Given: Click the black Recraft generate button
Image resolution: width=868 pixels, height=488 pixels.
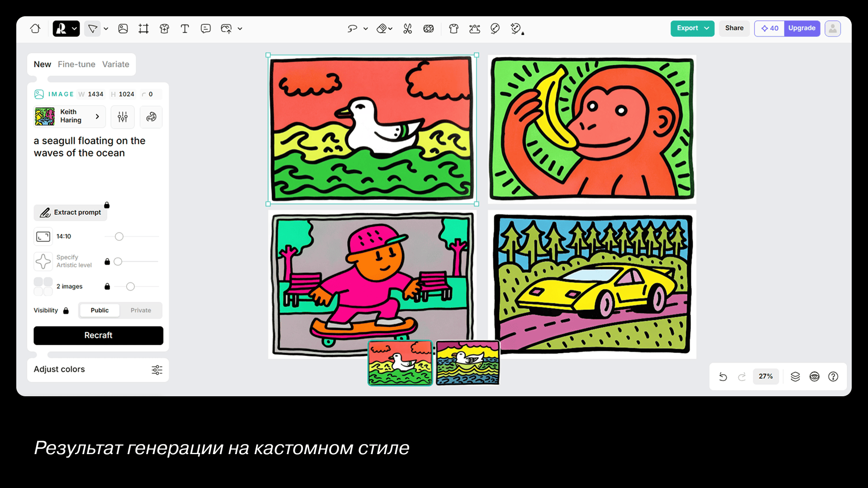Looking at the screenshot, I should pyautogui.click(x=98, y=335).
